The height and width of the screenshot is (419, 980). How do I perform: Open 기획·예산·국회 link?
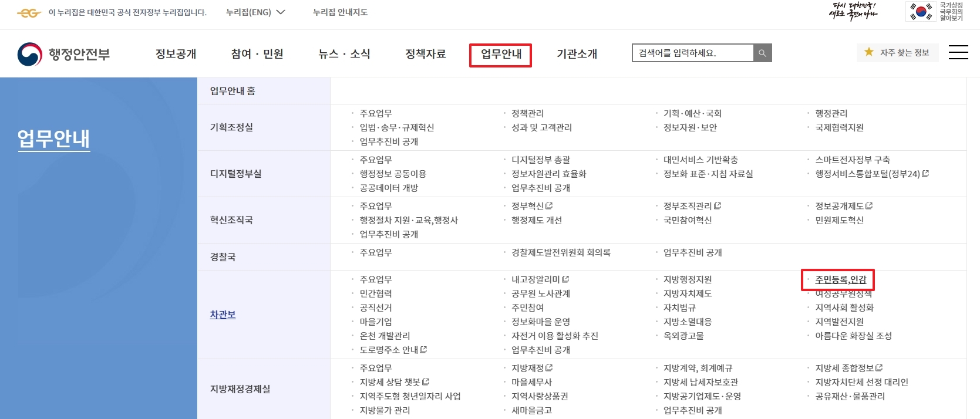pyautogui.click(x=692, y=113)
